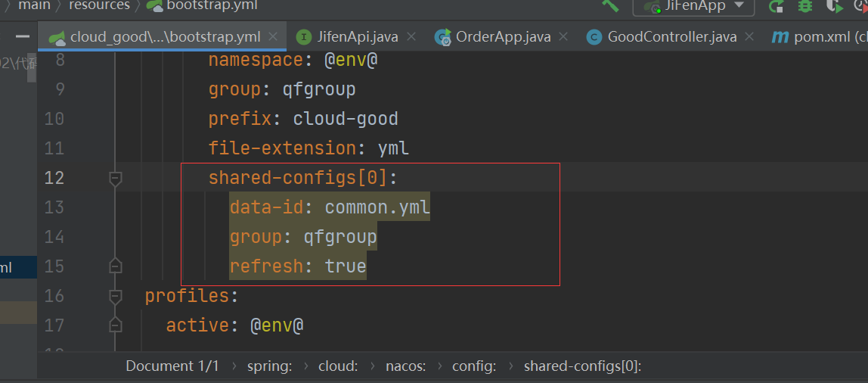
Task: Close the bootstrap.yml editor tab
Action: [x=273, y=36]
